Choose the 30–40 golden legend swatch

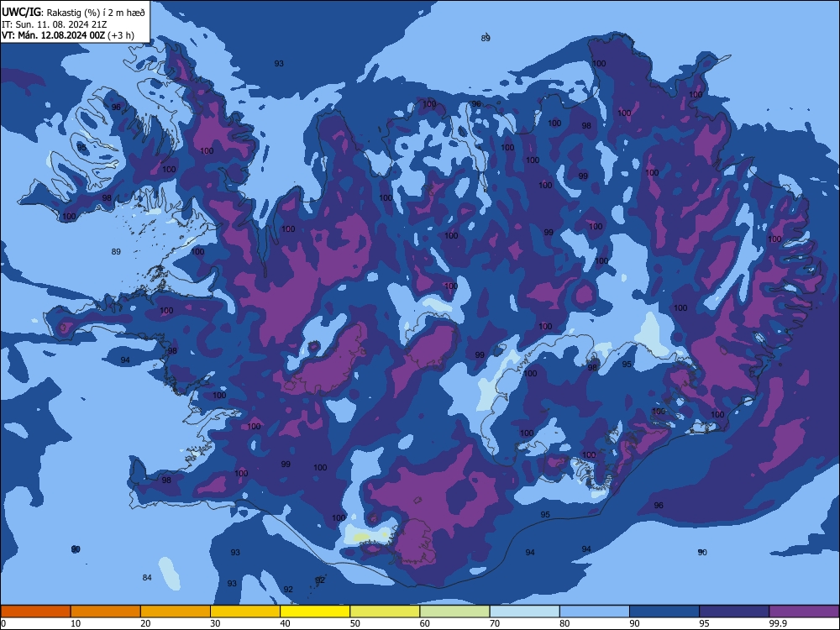[x=245, y=612]
